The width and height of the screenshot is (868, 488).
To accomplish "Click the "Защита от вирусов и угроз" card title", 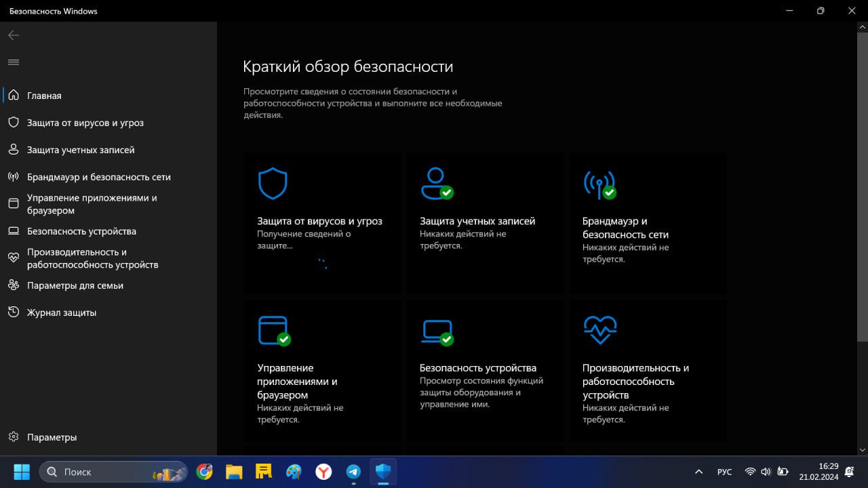I will coord(320,221).
